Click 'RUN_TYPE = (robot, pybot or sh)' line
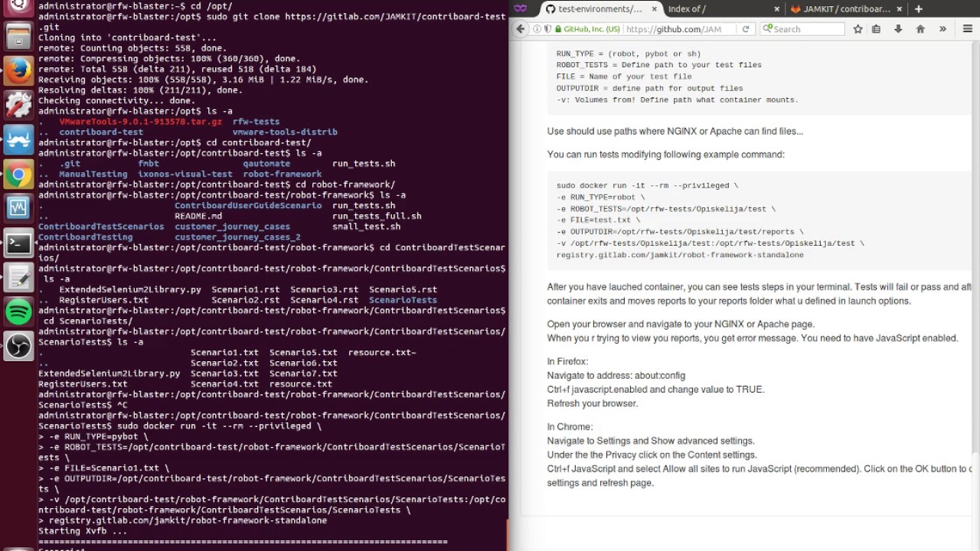980x551 pixels. coord(629,54)
